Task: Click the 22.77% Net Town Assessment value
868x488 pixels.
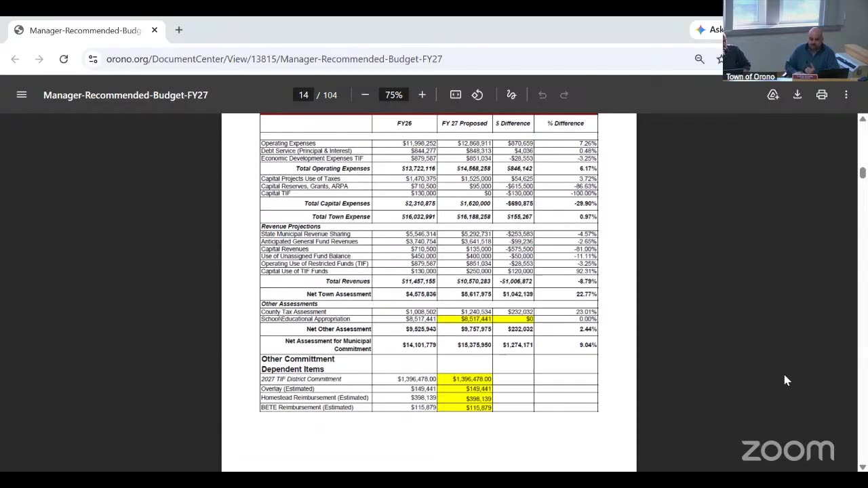Action: click(587, 294)
